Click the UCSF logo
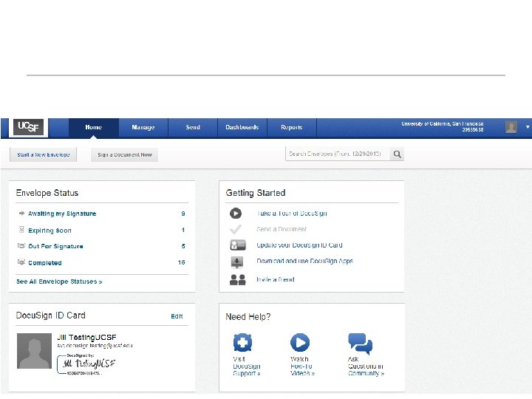Viewport: 532px width, 399px height. [x=29, y=127]
